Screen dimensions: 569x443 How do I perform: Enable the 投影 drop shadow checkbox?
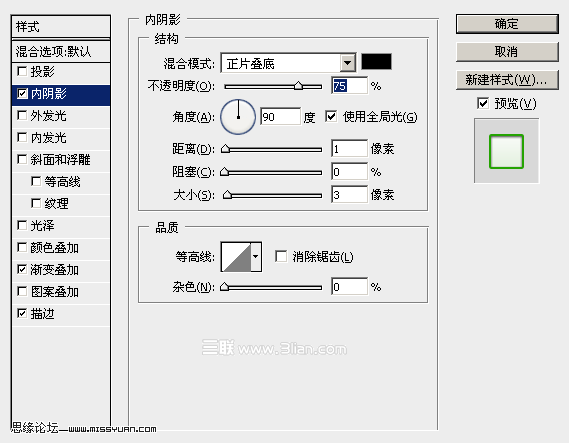coord(22,71)
